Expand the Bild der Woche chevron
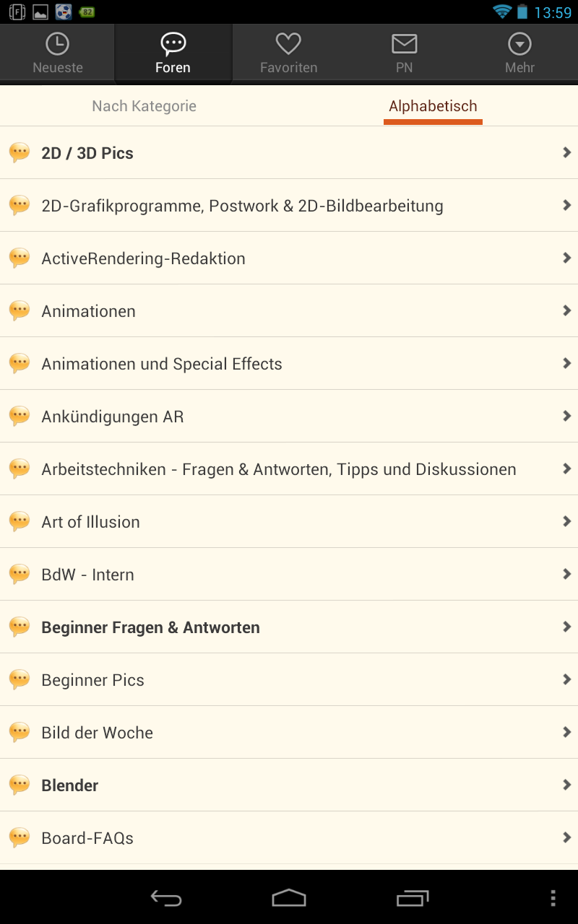 [566, 732]
